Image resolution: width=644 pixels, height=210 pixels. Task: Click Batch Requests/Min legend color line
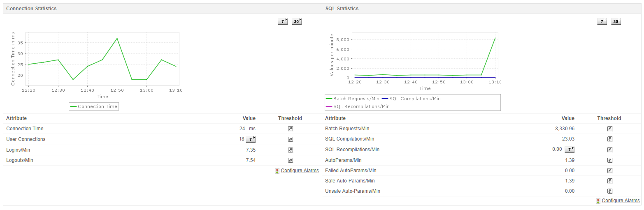[x=329, y=99]
